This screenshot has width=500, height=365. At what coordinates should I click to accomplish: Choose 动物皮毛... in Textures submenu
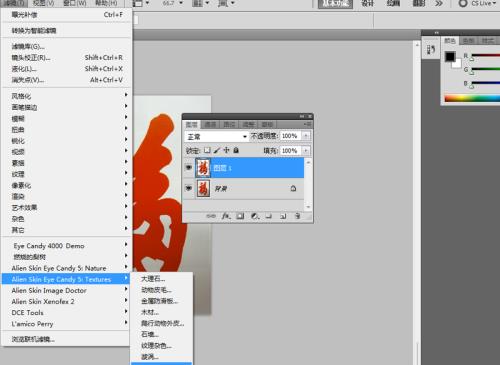[162, 290]
